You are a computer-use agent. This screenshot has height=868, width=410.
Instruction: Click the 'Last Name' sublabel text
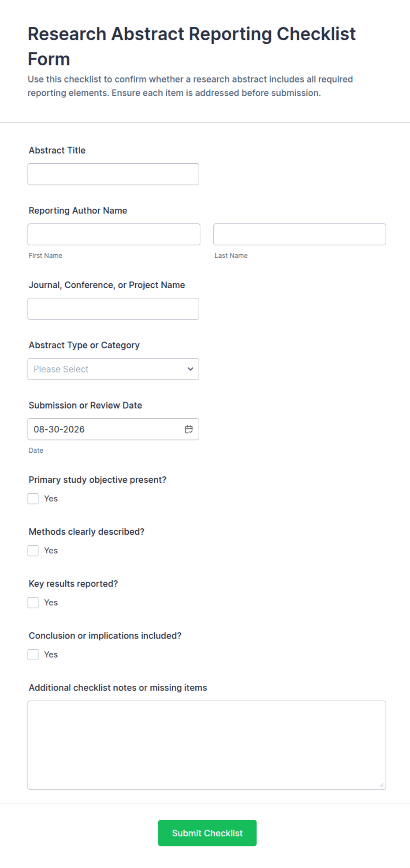(231, 256)
